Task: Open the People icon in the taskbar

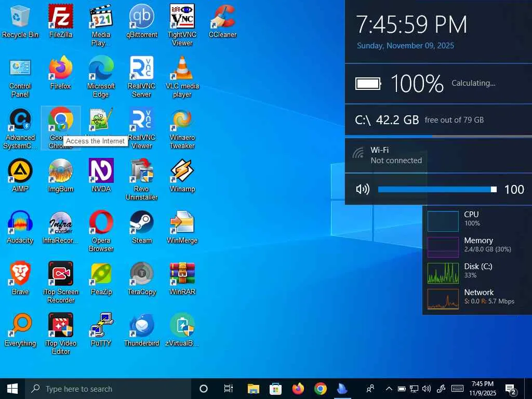Action: (370, 389)
